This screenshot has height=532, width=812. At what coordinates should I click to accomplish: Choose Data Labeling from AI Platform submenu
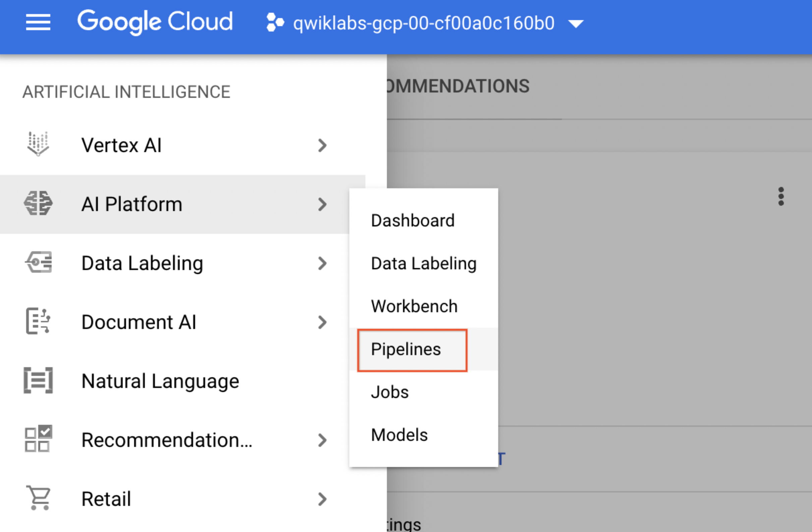[424, 264]
